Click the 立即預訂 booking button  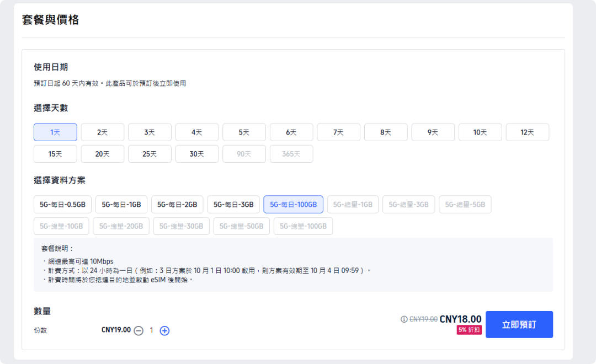[x=519, y=324]
